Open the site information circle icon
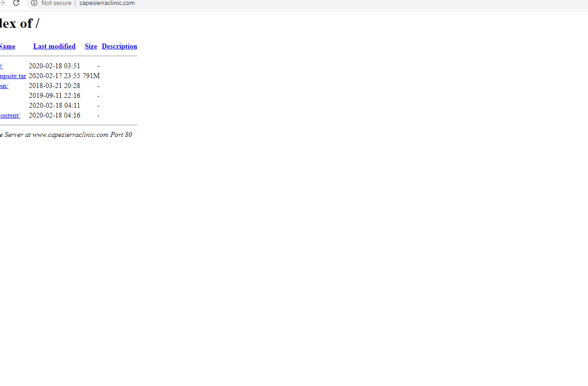Viewport: 588px width, 386px height. coord(34,3)
